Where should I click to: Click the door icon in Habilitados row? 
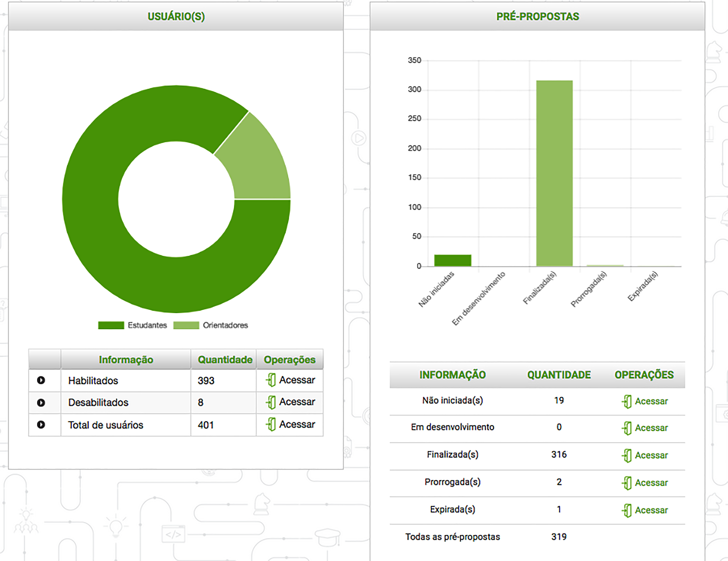(x=271, y=380)
